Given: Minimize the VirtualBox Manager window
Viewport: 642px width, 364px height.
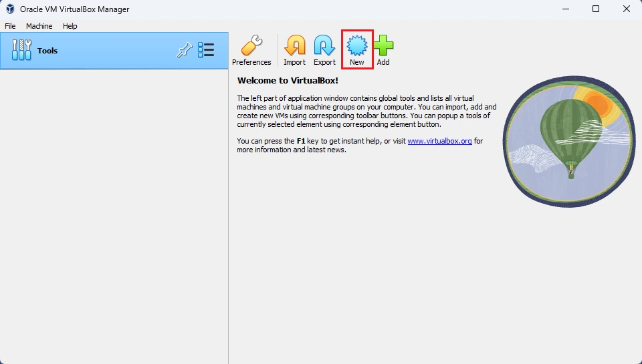Looking at the screenshot, I should point(566,9).
